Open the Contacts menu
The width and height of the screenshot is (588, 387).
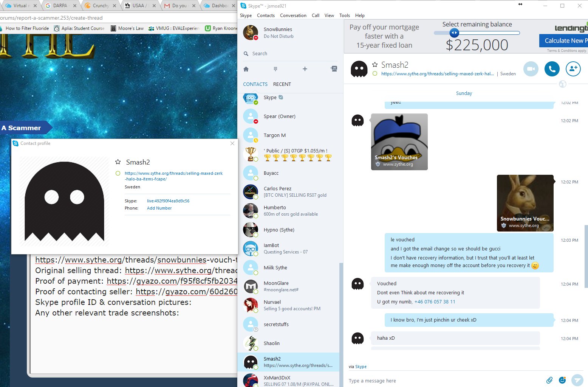[266, 16]
